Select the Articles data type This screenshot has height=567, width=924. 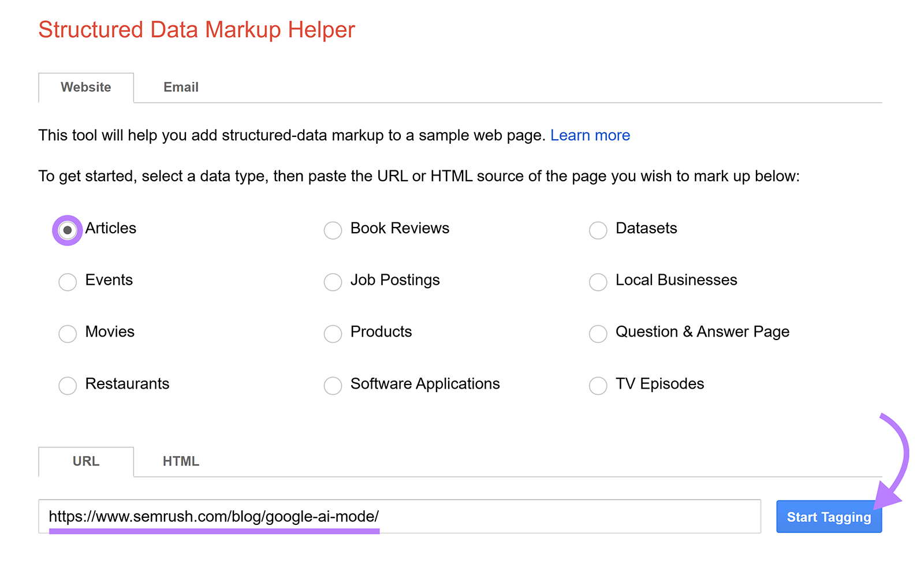[x=67, y=230]
